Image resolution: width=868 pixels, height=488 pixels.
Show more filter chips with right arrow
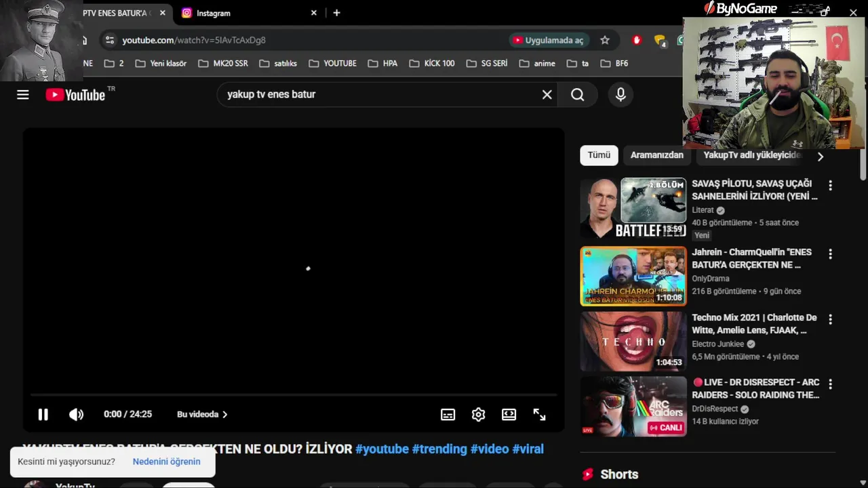tap(821, 157)
